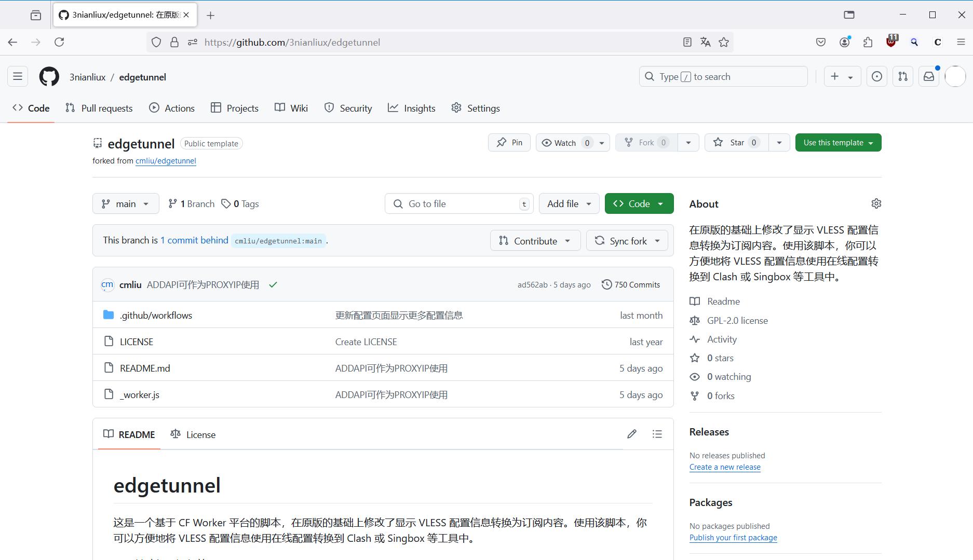The width and height of the screenshot is (973, 560).
Task: View the 1 commit behind comparison
Action: (194, 240)
